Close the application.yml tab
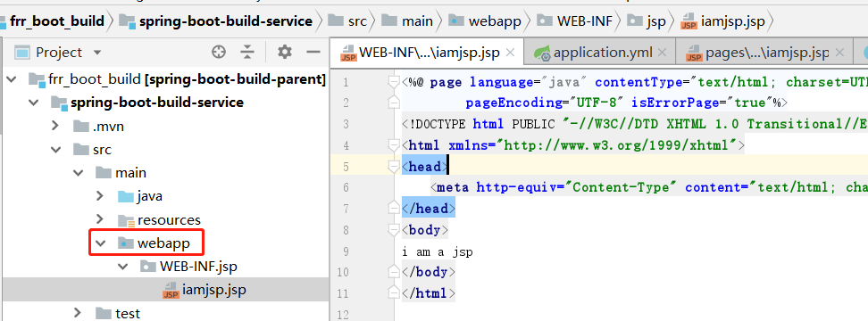 tap(662, 53)
